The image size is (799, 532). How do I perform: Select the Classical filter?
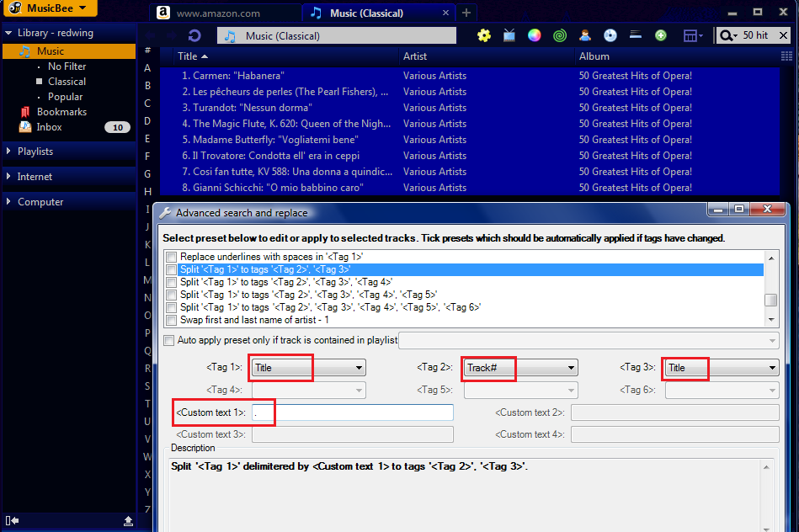click(x=67, y=82)
